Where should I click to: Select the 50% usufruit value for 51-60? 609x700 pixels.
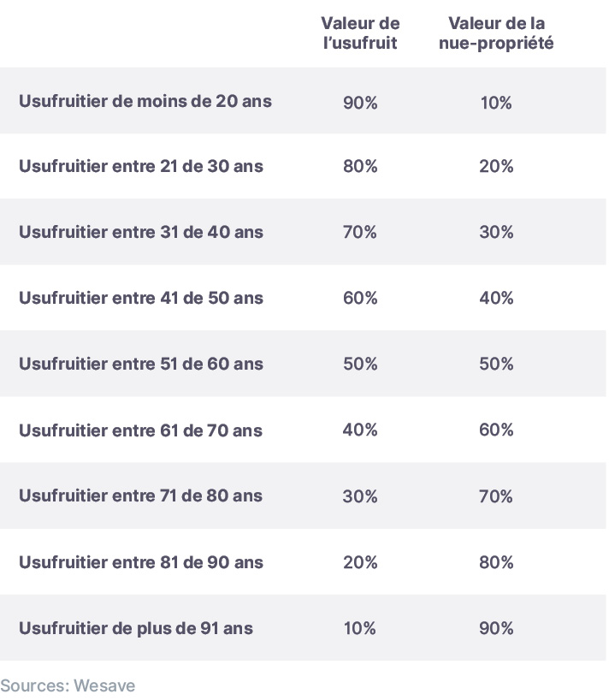tap(360, 364)
